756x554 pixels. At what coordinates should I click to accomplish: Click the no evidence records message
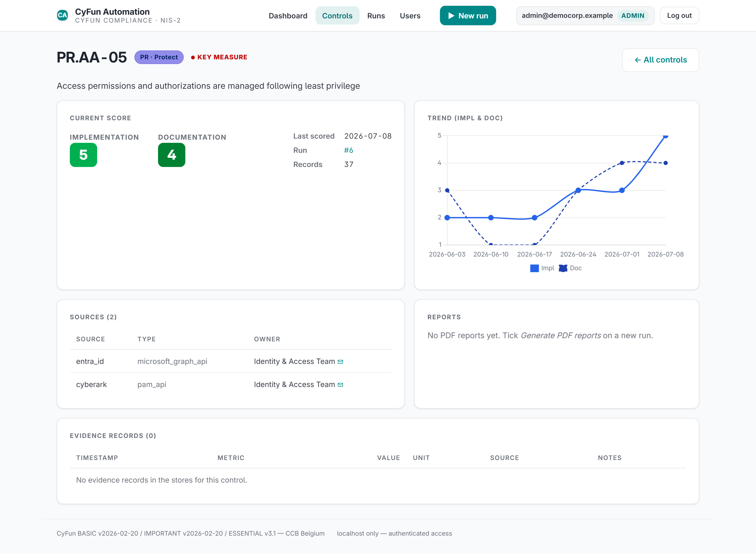tap(162, 480)
